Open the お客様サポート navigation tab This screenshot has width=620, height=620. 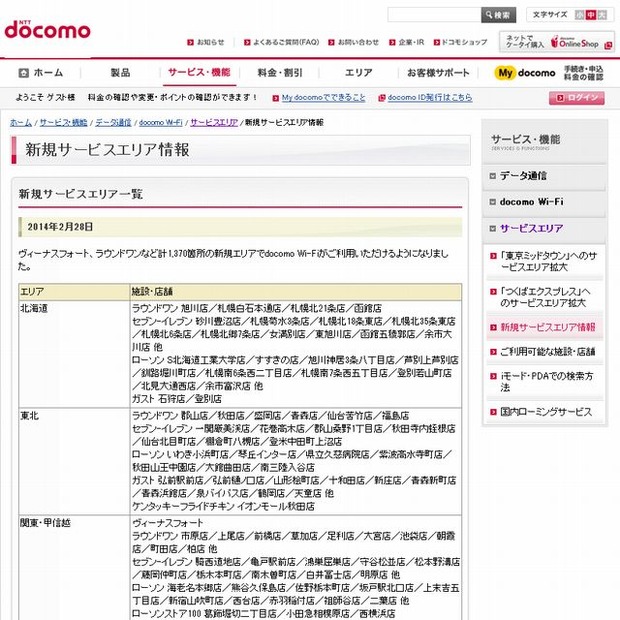click(438, 73)
